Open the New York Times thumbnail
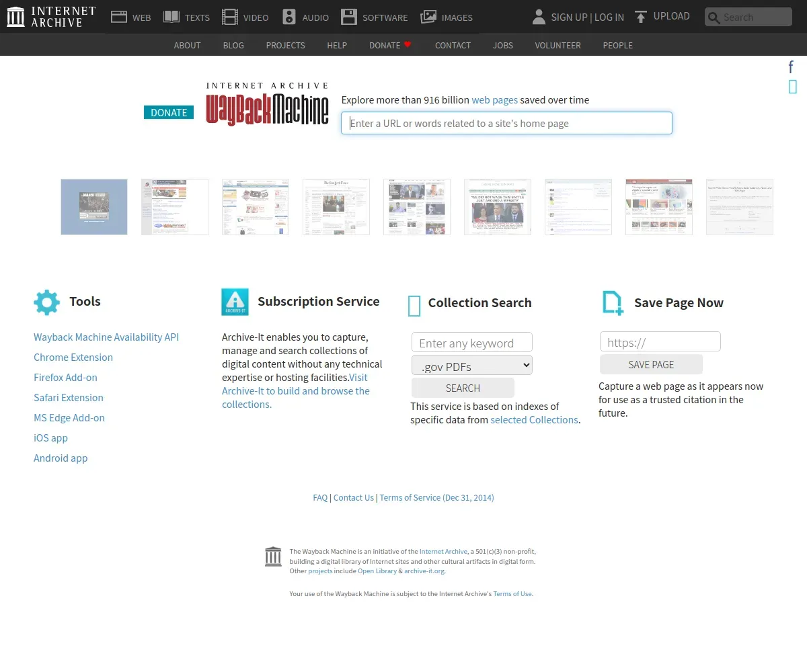This screenshot has height=672, width=807. 336,207
